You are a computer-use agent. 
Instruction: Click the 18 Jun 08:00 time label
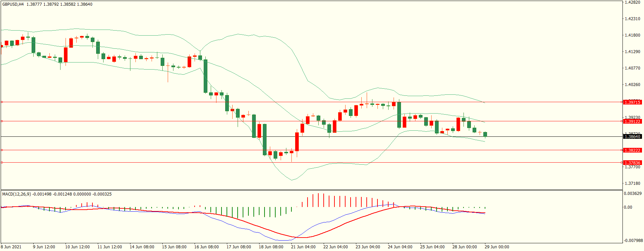click(x=271, y=247)
